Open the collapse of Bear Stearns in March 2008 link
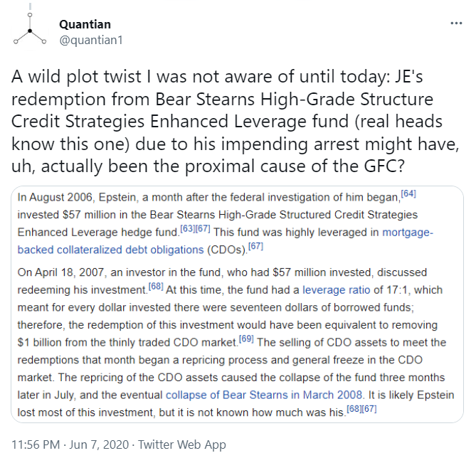Viewport: 476px width, 458px height. point(264,395)
